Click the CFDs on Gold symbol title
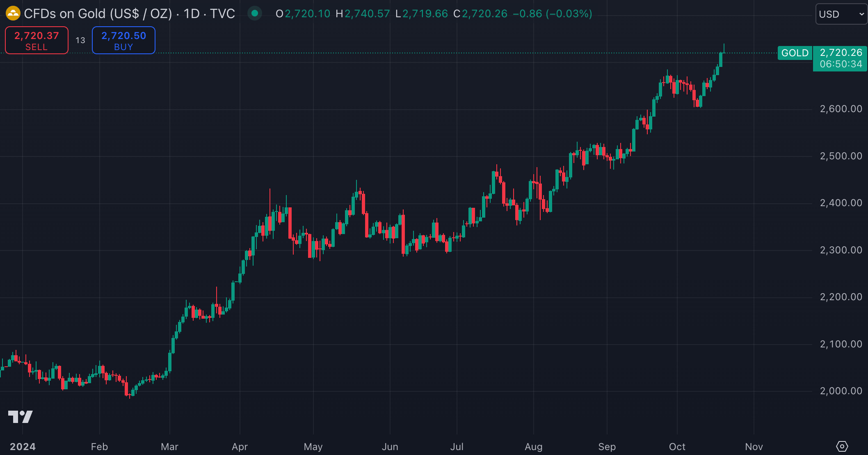 click(x=129, y=14)
